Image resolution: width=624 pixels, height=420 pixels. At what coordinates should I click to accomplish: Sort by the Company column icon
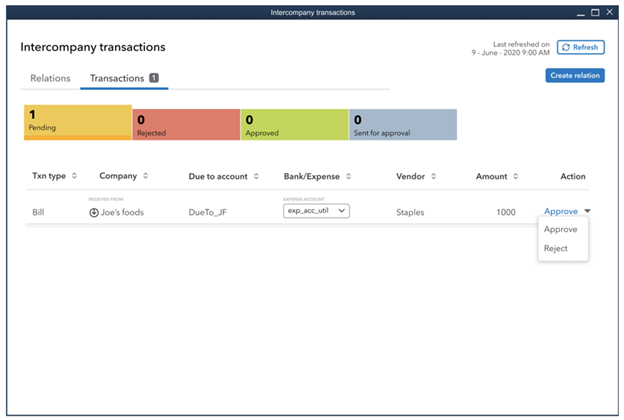pos(146,176)
